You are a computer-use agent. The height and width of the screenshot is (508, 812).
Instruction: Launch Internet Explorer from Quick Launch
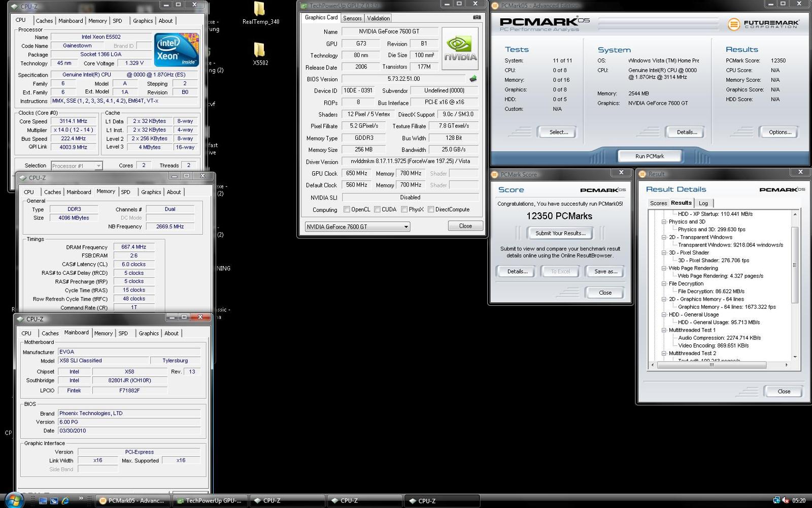click(x=65, y=501)
